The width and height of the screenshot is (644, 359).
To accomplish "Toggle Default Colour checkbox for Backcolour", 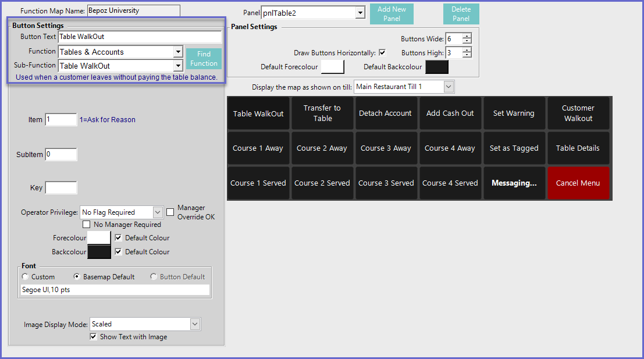I will [x=118, y=252].
